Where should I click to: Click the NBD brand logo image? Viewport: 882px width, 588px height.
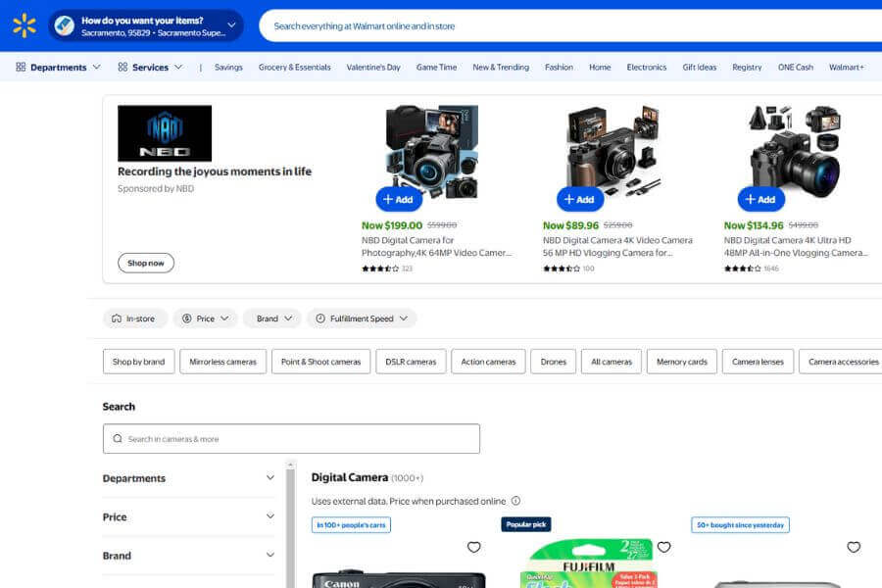165,133
